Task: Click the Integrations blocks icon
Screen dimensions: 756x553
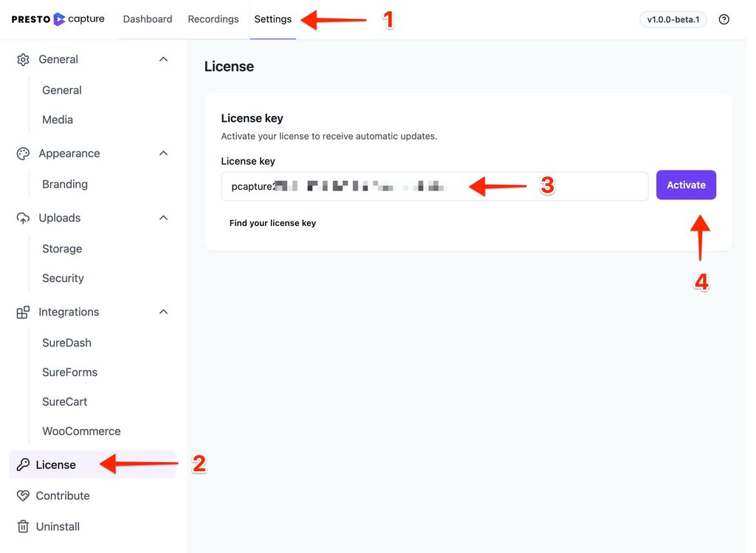Action: (x=23, y=312)
